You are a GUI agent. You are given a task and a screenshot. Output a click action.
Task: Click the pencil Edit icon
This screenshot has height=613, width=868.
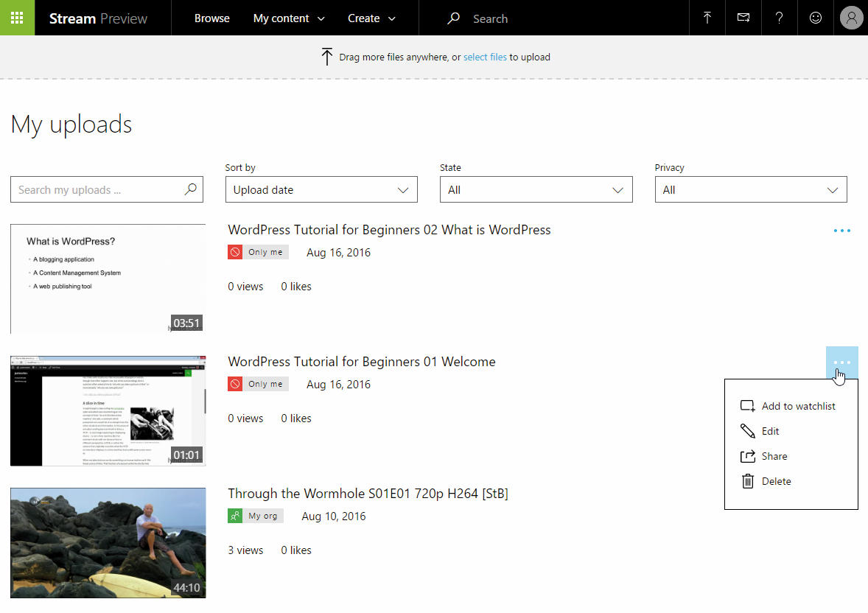pos(747,431)
